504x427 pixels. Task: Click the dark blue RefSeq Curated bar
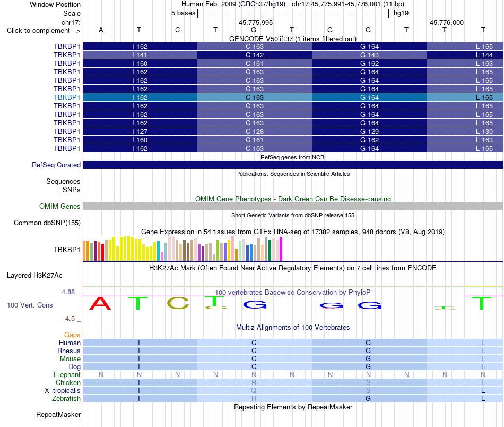click(293, 165)
